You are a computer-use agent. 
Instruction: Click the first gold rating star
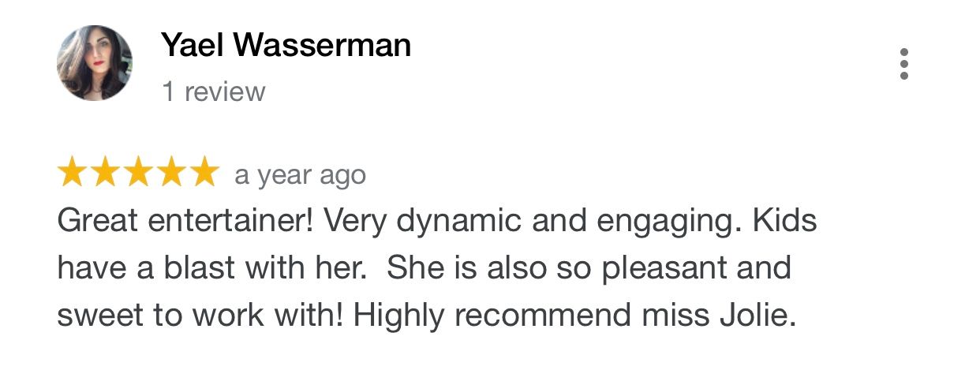(x=72, y=173)
